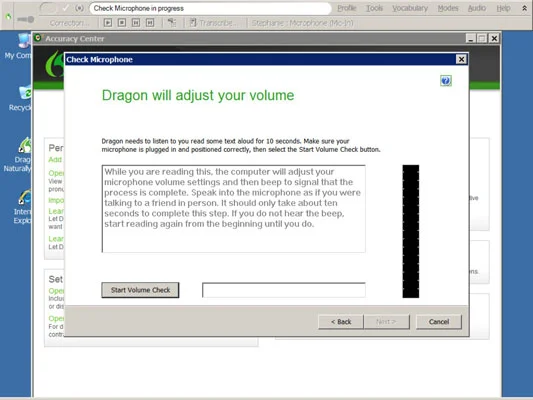The image size is (533, 400).
Task: Click the Recycle Bin desktop icon
Action: (x=20, y=99)
